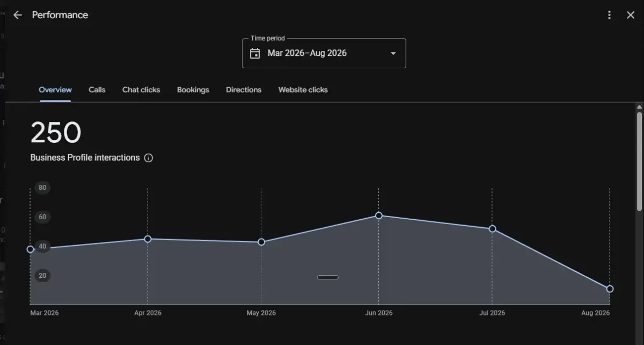Click the Aug 2026 axis label

click(596, 313)
